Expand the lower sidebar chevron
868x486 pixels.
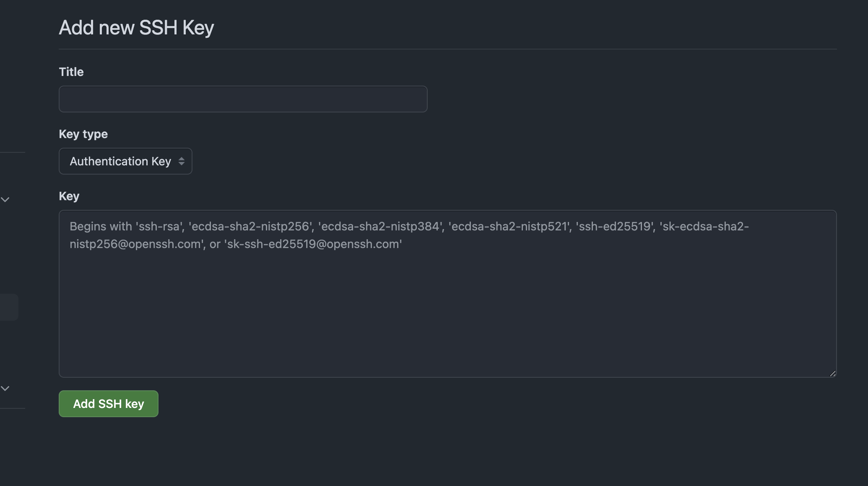[x=5, y=389]
